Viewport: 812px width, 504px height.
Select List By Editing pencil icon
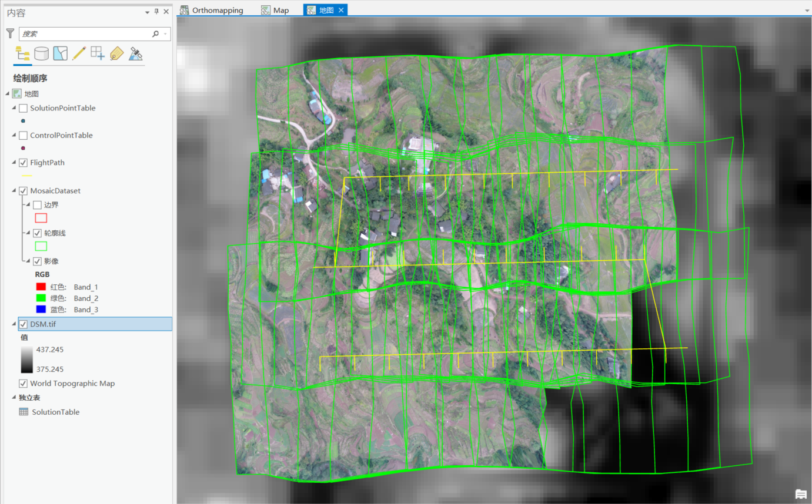79,54
